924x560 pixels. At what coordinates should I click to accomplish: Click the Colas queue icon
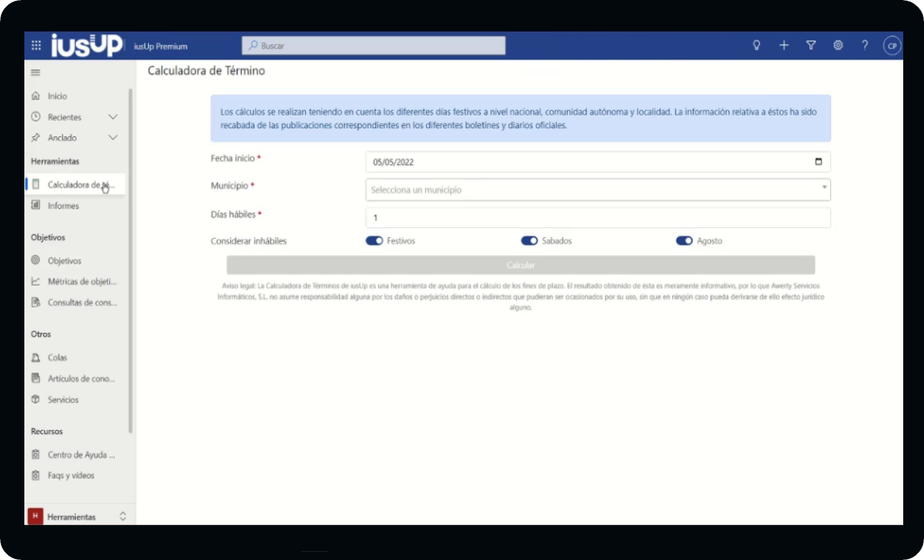36,357
